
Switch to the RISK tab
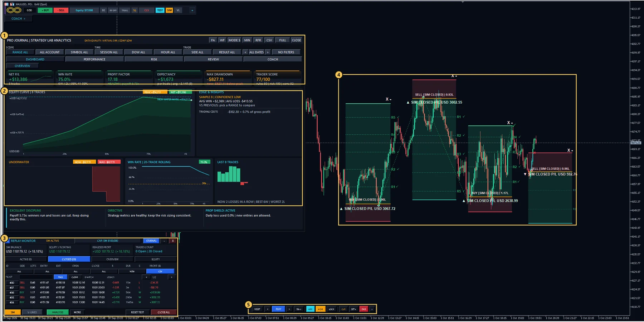pyautogui.click(x=154, y=59)
